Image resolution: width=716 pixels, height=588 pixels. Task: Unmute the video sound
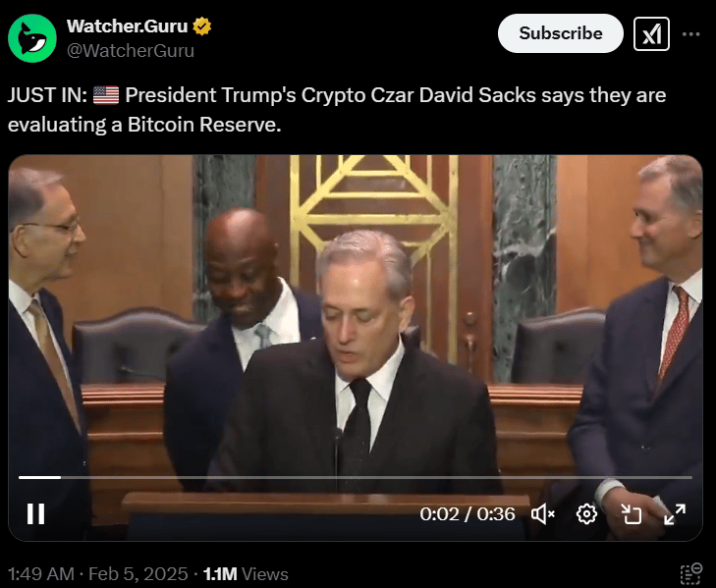coord(543,514)
